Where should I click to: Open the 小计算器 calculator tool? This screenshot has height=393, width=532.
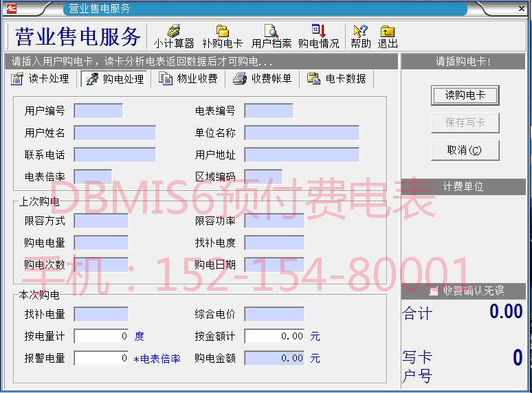click(x=174, y=36)
